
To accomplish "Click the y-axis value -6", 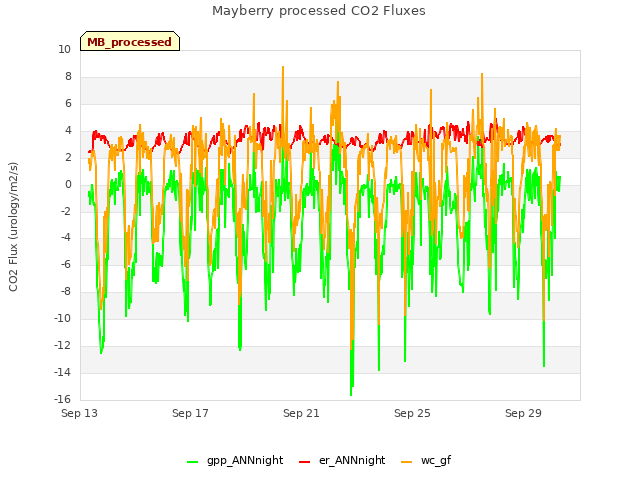I will pos(65,264).
